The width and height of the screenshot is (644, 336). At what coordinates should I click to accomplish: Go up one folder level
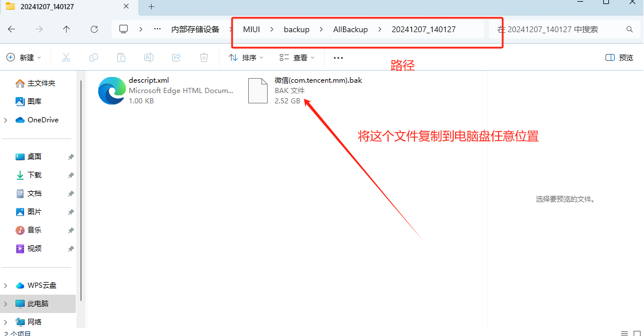coord(66,29)
